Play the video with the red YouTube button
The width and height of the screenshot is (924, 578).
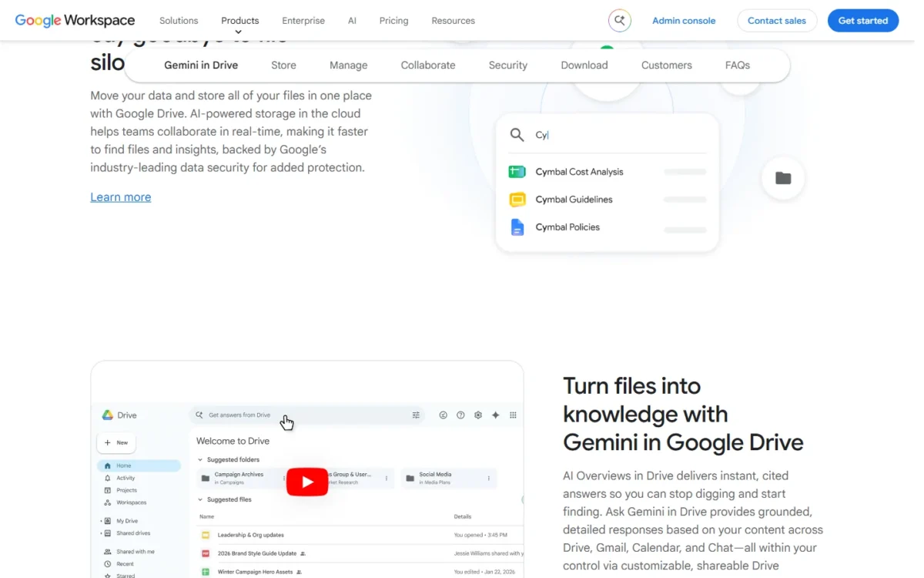point(307,482)
